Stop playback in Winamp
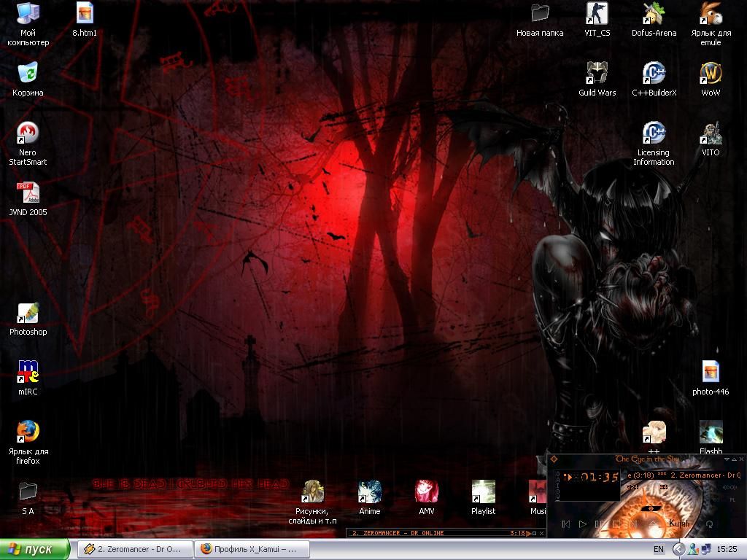Image resolution: width=747 pixels, height=560 pixels. click(x=616, y=524)
